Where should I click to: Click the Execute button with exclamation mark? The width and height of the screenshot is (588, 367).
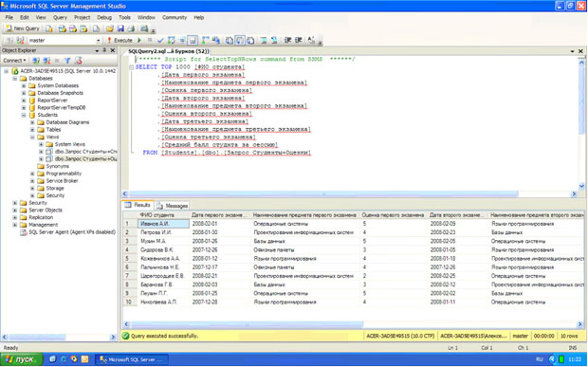(119, 40)
